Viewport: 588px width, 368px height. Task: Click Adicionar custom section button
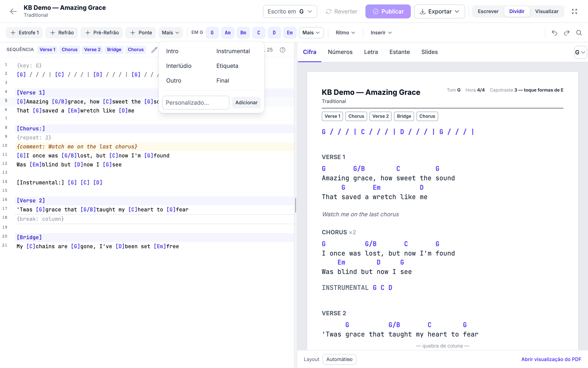(246, 102)
